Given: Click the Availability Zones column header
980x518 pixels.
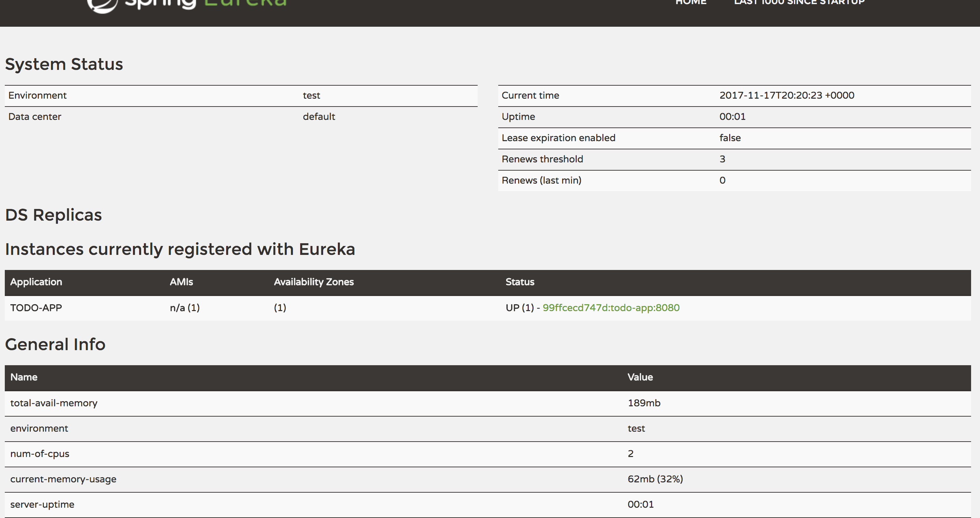Looking at the screenshot, I should click(x=314, y=282).
